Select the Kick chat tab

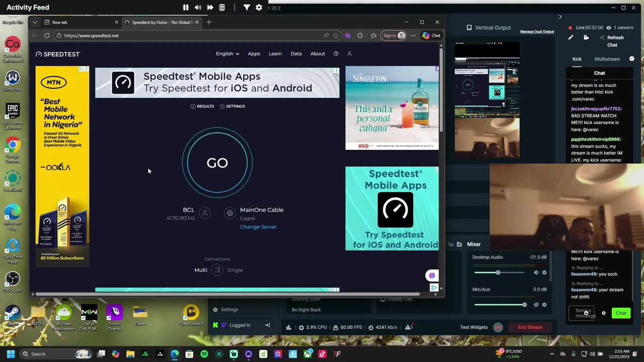577,59
